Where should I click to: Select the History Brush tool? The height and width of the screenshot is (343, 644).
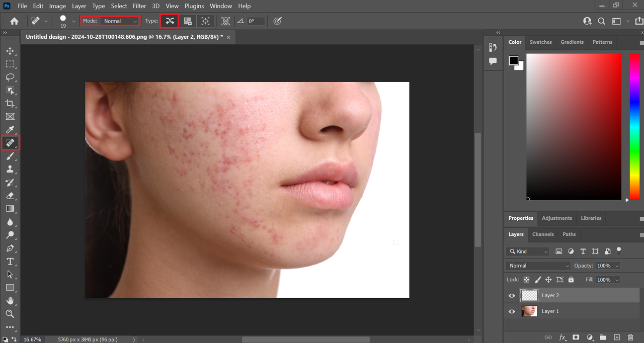[10, 183]
